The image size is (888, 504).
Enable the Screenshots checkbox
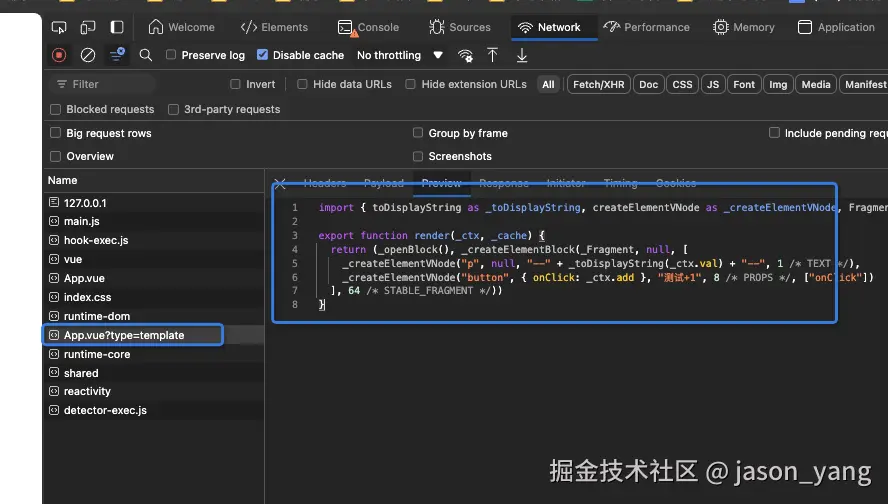click(x=418, y=156)
